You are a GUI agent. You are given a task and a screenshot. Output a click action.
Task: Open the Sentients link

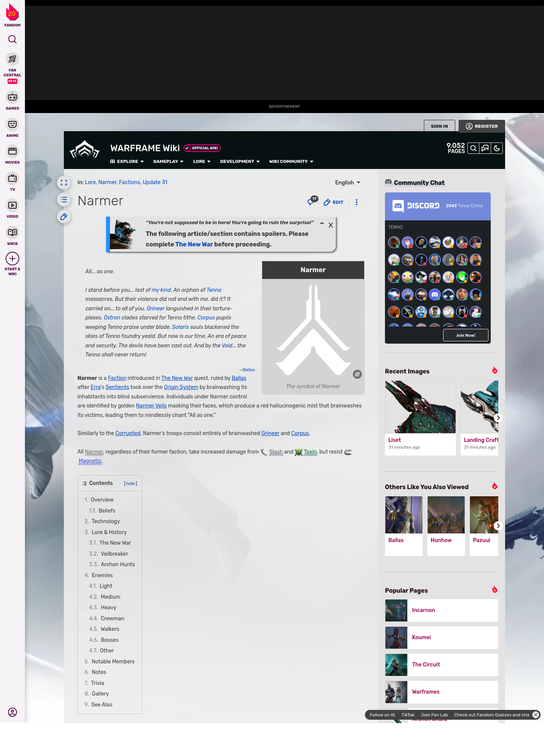(117, 387)
